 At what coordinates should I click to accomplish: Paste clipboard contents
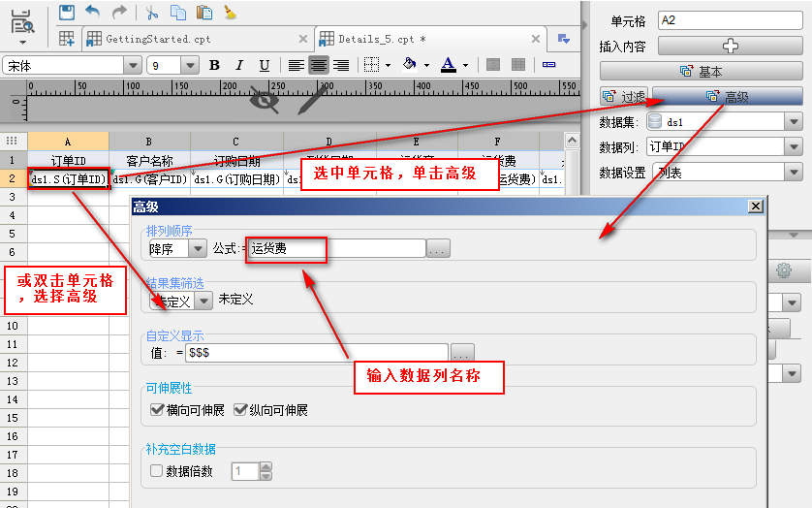click(204, 13)
